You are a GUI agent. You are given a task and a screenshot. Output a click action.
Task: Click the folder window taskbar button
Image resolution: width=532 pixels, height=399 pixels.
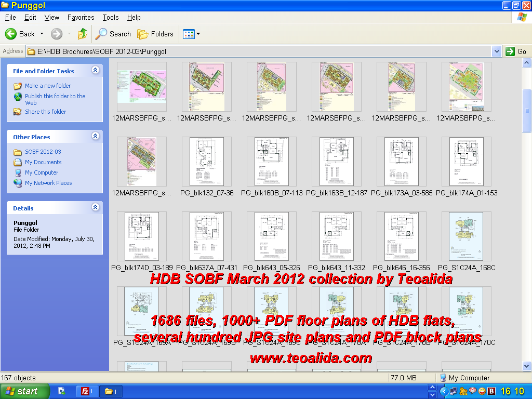click(110, 391)
